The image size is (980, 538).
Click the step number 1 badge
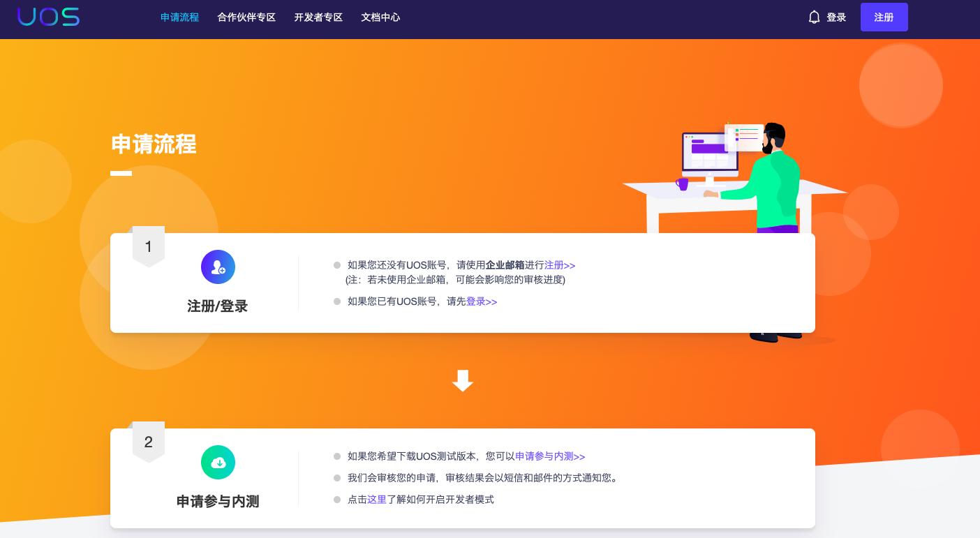[149, 246]
